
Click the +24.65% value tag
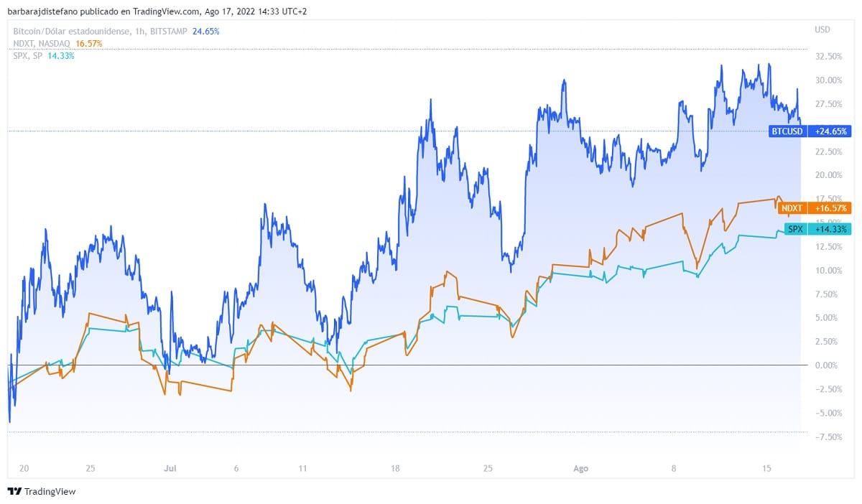(830, 131)
